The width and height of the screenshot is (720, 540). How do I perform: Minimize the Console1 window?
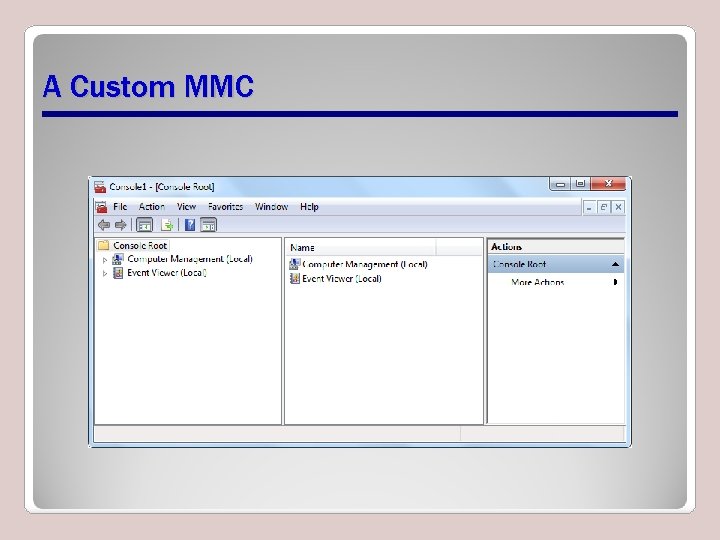560,185
